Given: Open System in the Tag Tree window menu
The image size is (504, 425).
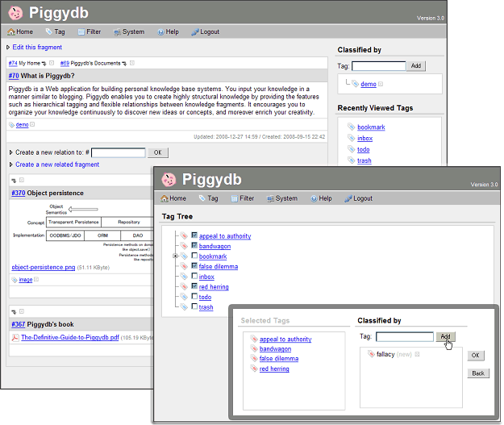Looking at the screenshot, I should click(x=282, y=198).
